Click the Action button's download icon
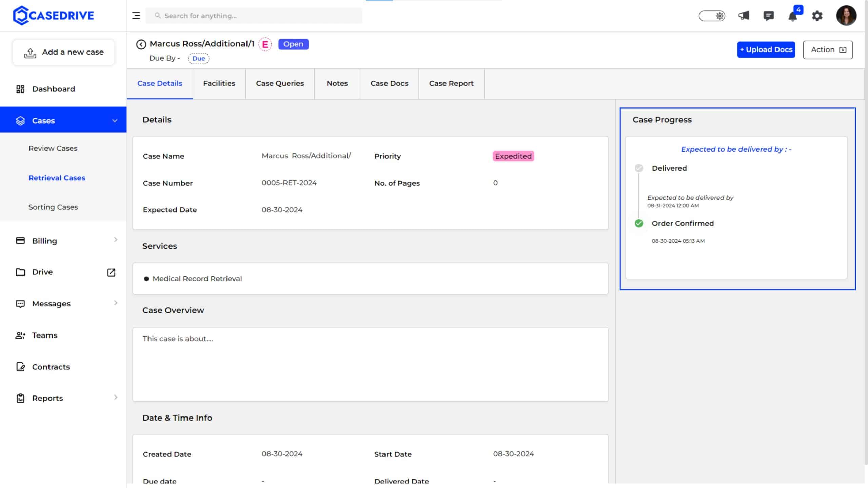Viewport: 868px width, 488px height. tap(843, 50)
